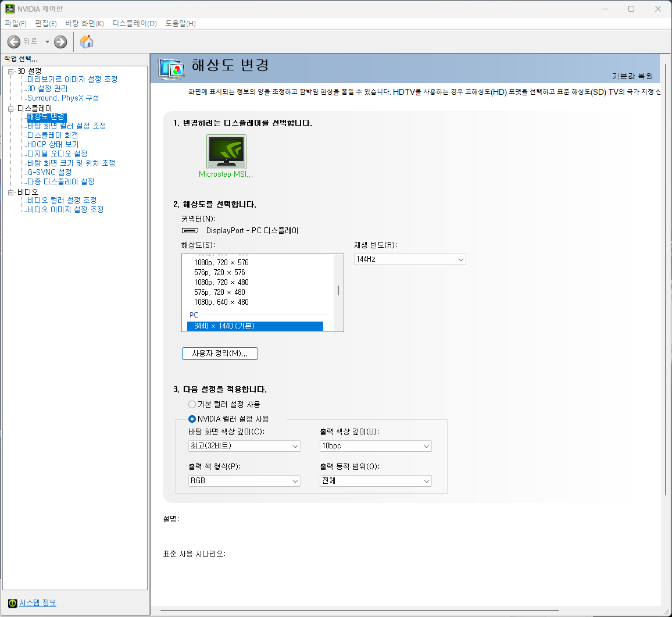The width and height of the screenshot is (672, 617).
Task: Click the 해상도 변경 page header icon
Action: click(171, 69)
